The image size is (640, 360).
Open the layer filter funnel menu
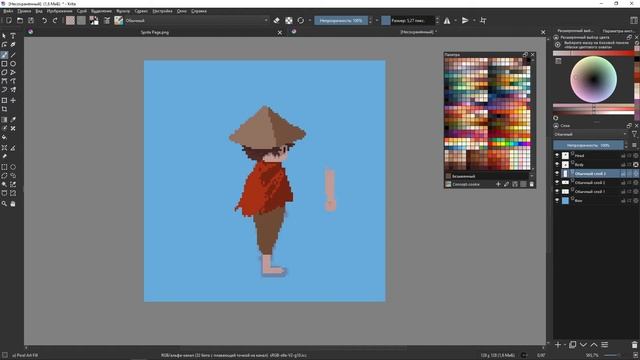(x=634, y=134)
